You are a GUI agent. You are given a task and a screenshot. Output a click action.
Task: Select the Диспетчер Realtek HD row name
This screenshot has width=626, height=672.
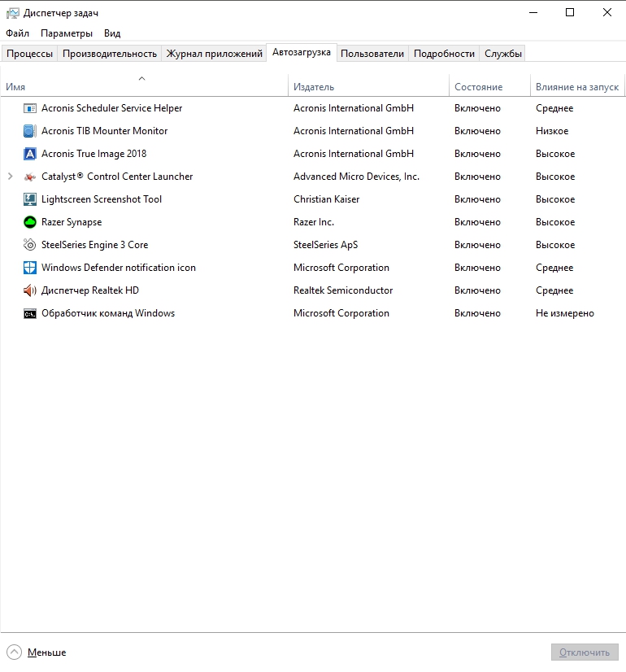click(x=90, y=290)
